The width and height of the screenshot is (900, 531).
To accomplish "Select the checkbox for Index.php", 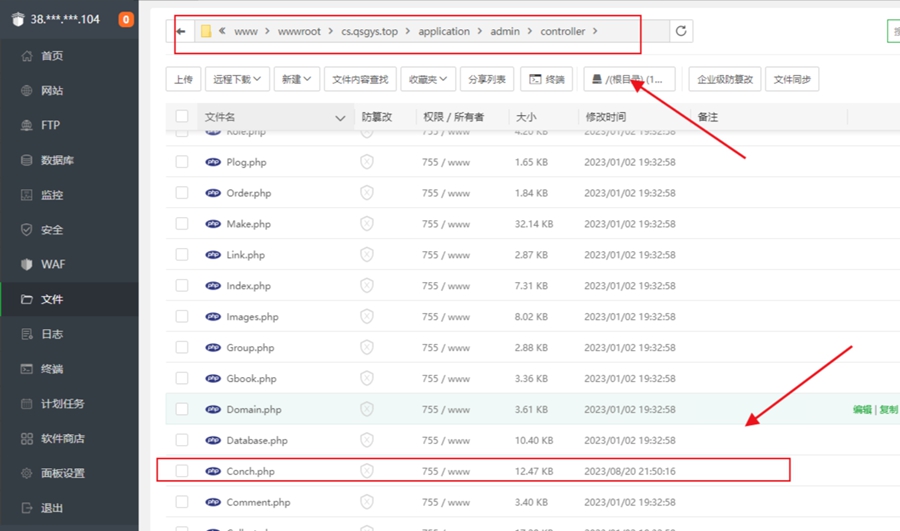I will click(x=182, y=286).
